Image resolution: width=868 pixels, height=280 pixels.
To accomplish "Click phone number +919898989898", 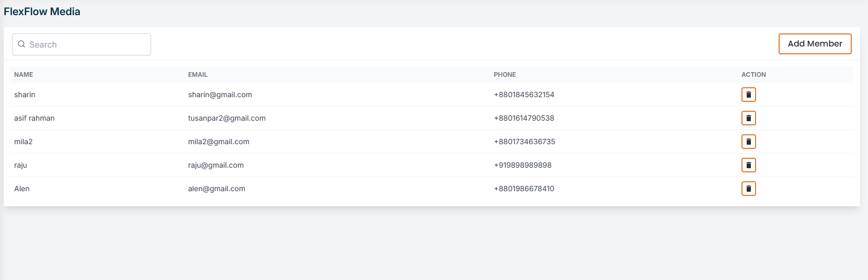I will pos(522,165).
